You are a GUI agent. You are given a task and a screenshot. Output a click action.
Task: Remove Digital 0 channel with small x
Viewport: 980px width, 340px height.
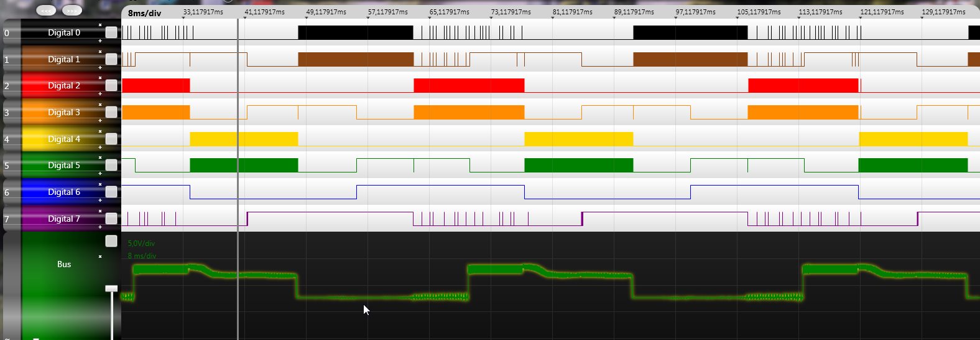(x=100, y=25)
